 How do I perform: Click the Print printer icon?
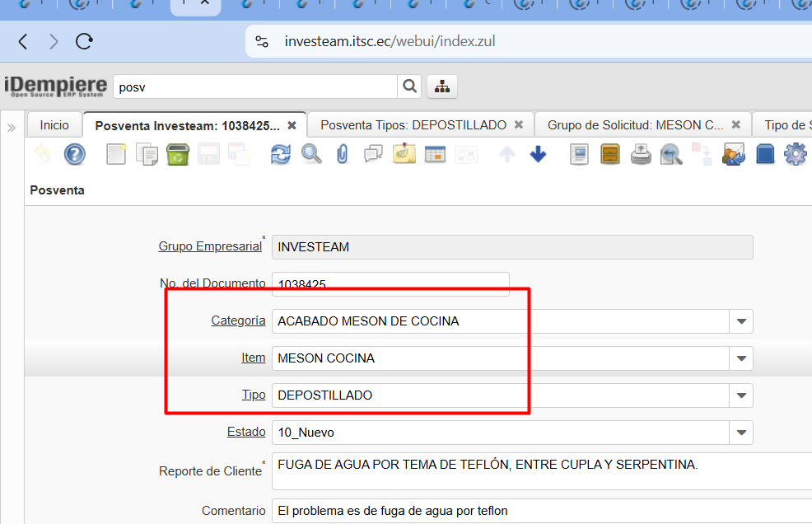click(641, 154)
